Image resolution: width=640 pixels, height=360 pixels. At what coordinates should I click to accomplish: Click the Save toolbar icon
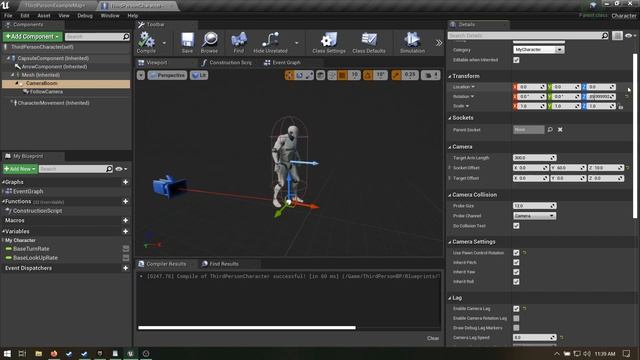187,42
